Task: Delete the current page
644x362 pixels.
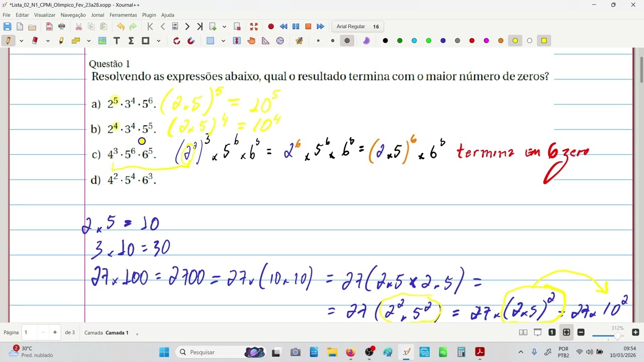Action: pyautogui.click(x=237, y=27)
